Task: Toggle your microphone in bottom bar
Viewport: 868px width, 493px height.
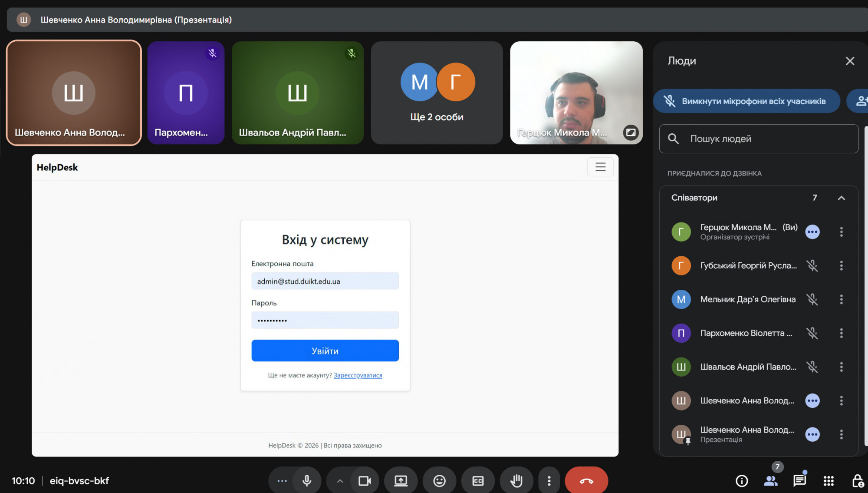Action: (x=307, y=481)
